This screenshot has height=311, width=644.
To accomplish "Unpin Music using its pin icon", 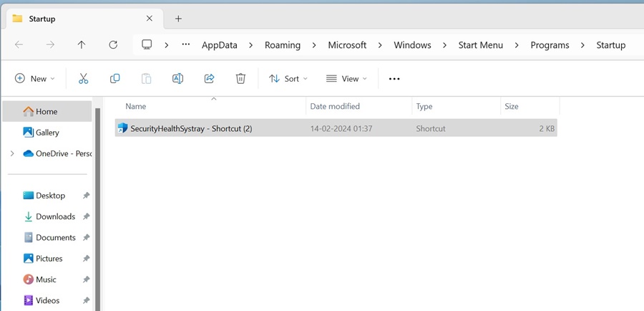I will click(87, 279).
